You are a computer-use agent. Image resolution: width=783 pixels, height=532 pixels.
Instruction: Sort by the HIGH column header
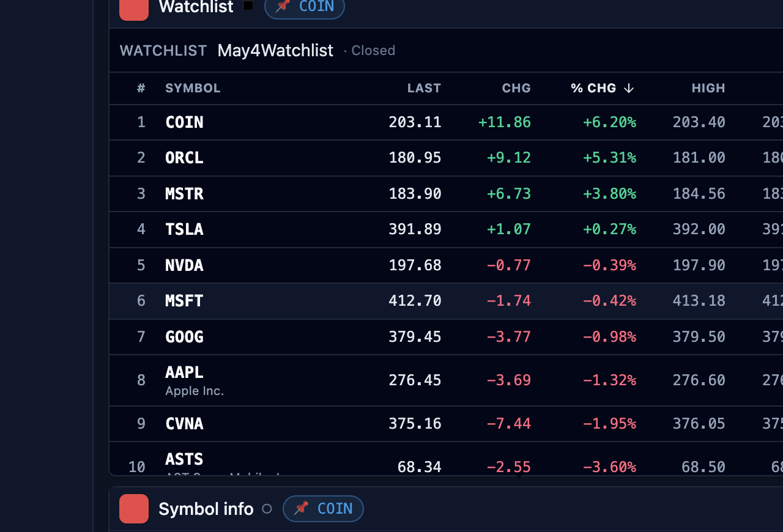tap(708, 88)
